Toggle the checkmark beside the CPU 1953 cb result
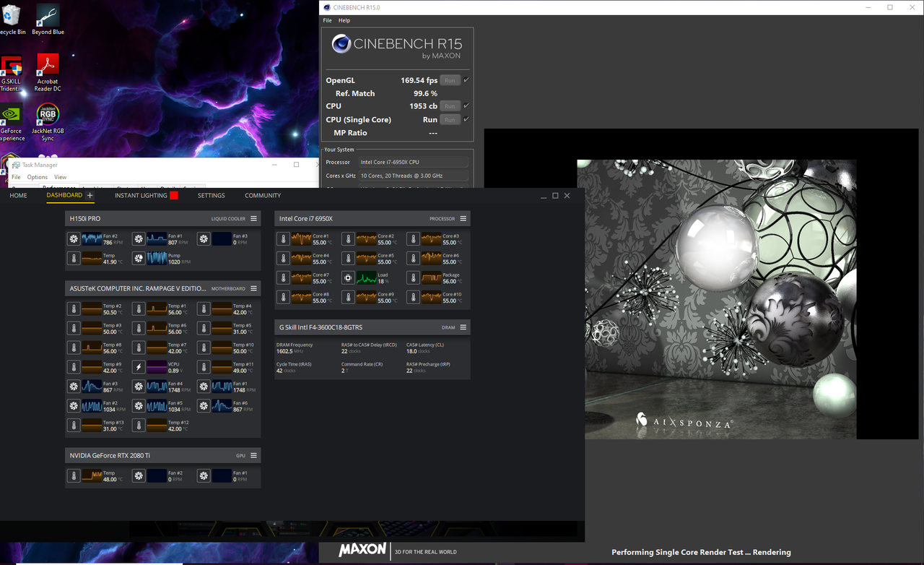Screen dimensions: 924x565 (466, 105)
